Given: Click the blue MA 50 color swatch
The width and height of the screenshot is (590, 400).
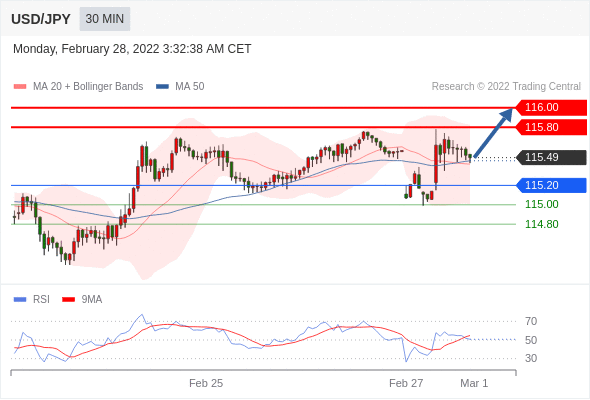Looking at the screenshot, I should point(162,87).
